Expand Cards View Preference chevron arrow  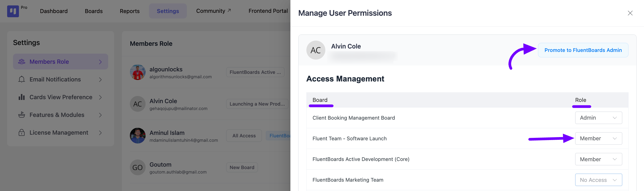[100, 97]
